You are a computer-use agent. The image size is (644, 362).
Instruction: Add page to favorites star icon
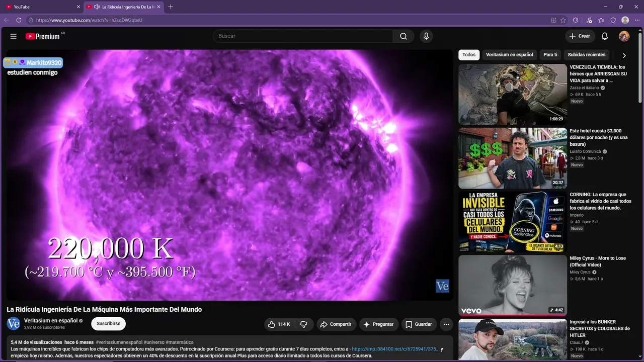[x=563, y=20]
